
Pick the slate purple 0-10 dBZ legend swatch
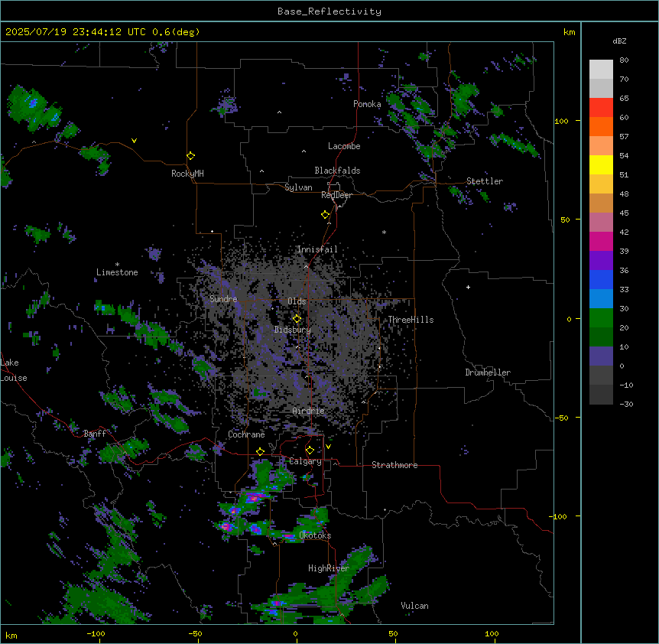click(x=601, y=356)
